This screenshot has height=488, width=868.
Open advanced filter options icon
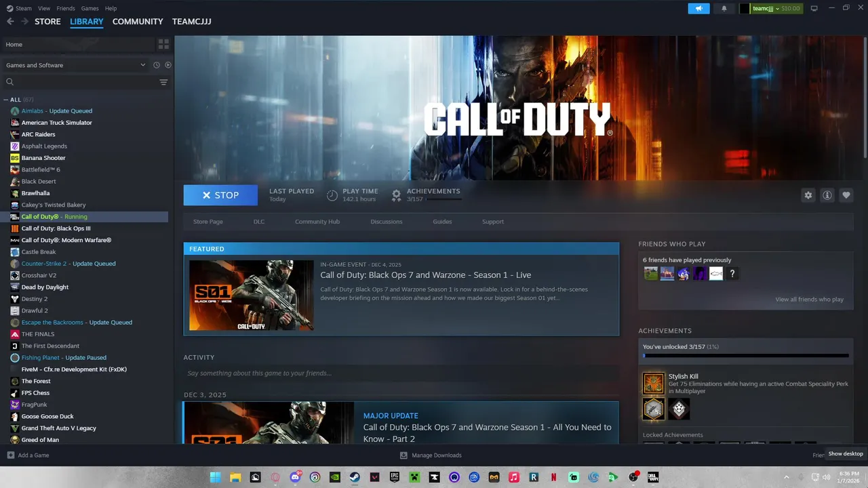163,82
